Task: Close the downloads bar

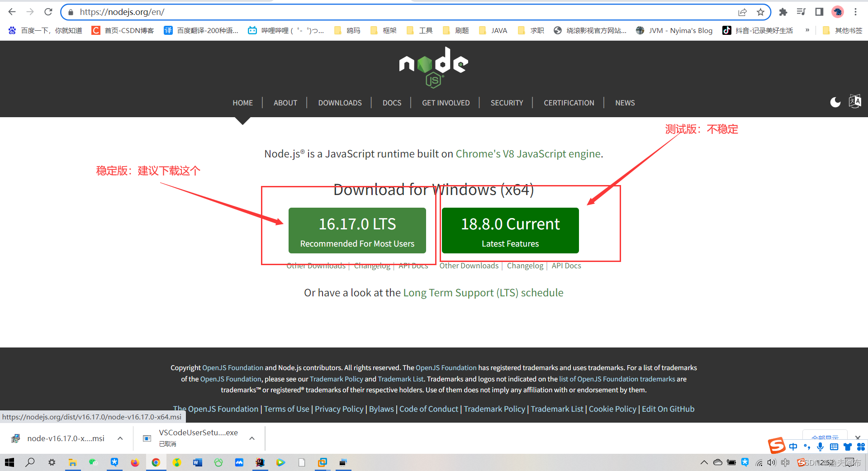Action: (x=858, y=438)
